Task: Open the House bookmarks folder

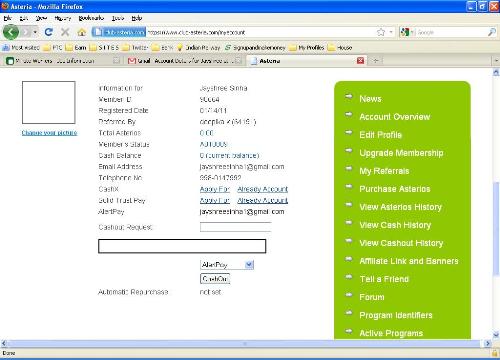Action: click(x=340, y=48)
